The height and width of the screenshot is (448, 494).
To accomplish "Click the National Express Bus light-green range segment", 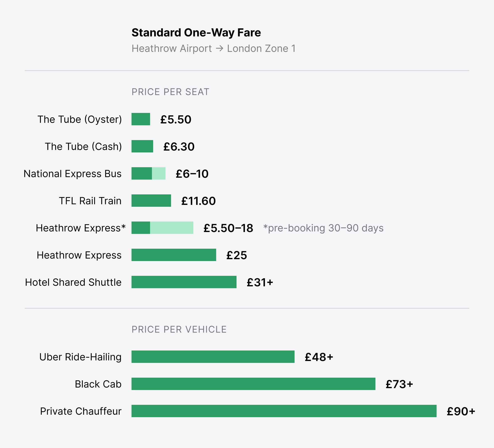I will click(158, 174).
